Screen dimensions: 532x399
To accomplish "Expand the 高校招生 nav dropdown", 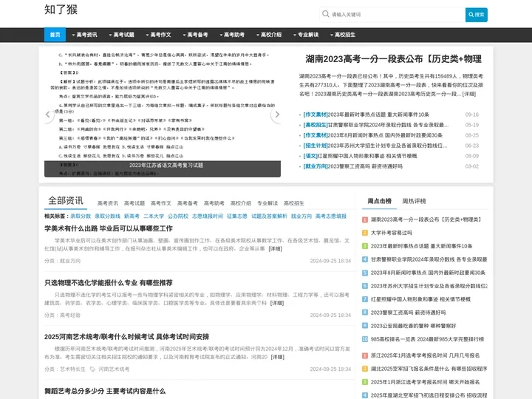I will pos(343,35).
